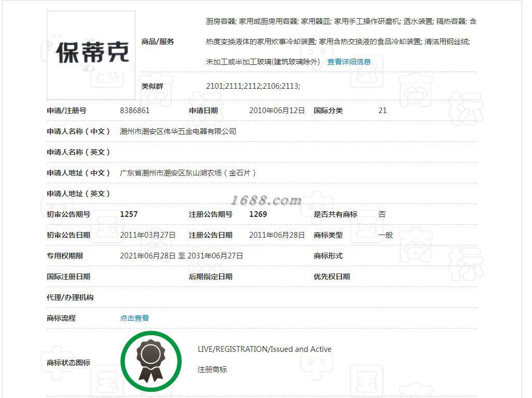Select LIVE/REGISTRATION/Issued and Active status text

point(265,349)
